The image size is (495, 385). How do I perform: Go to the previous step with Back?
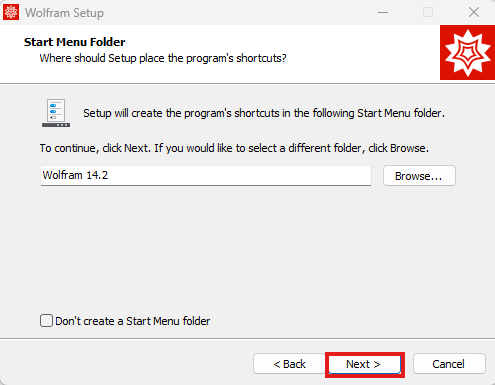tap(289, 364)
